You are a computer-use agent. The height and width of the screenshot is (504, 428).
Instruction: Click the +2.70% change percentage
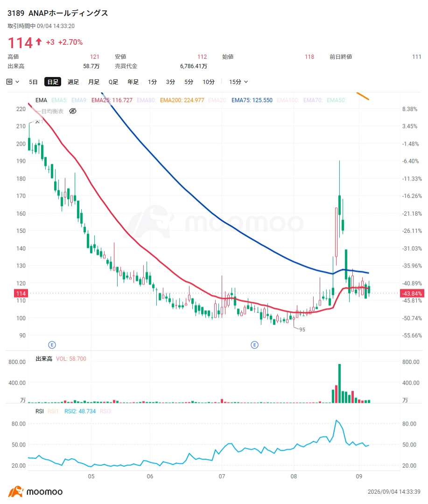(70, 42)
